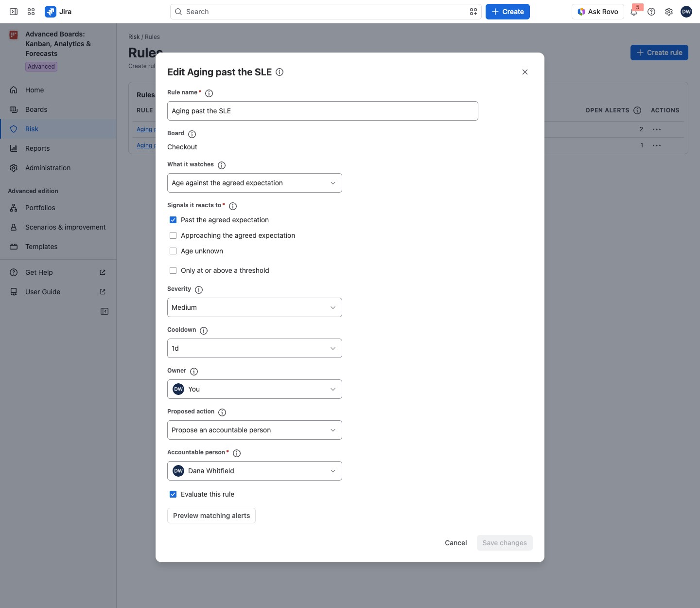The height and width of the screenshot is (608, 700).
Task: Click info icon beside Severity label
Action: pyautogui.click(x=199, y=289)
